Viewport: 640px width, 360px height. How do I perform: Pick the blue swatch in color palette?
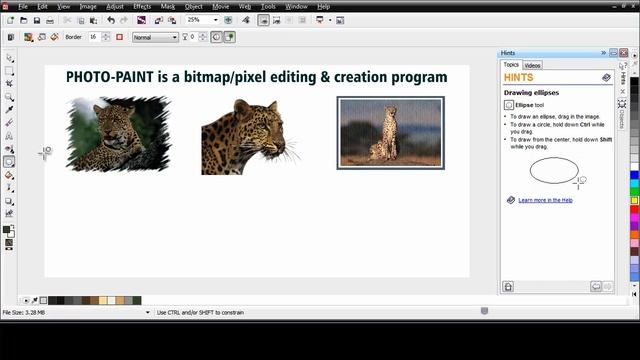point(634,175)
